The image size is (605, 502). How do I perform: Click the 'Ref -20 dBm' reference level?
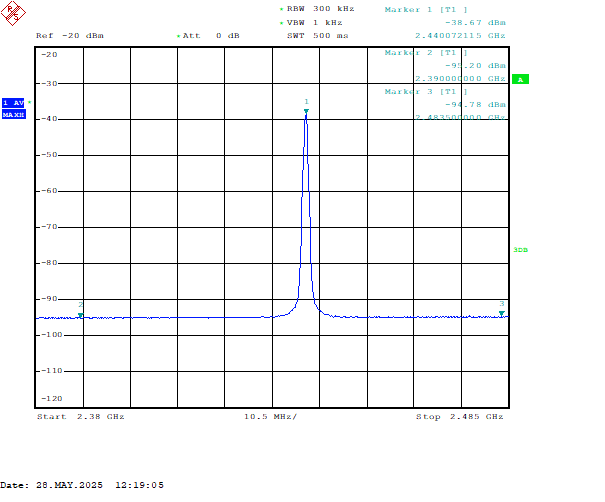coord(70,36)
